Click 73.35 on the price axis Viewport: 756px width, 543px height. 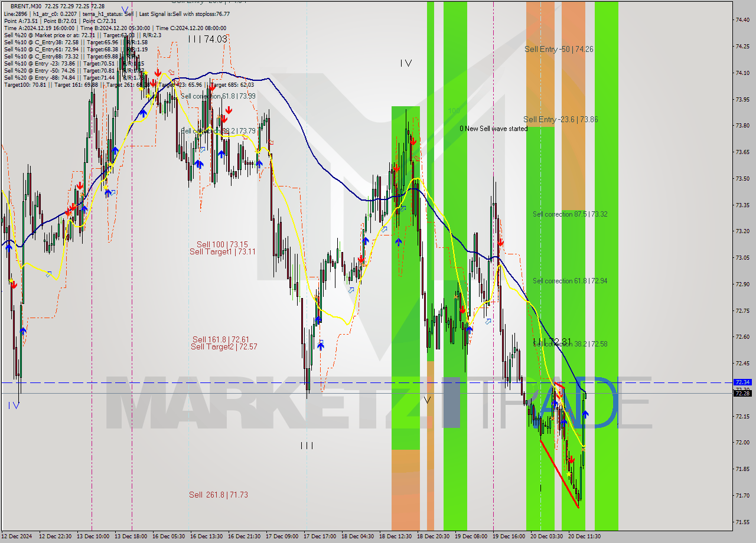[x=742, y=205]
